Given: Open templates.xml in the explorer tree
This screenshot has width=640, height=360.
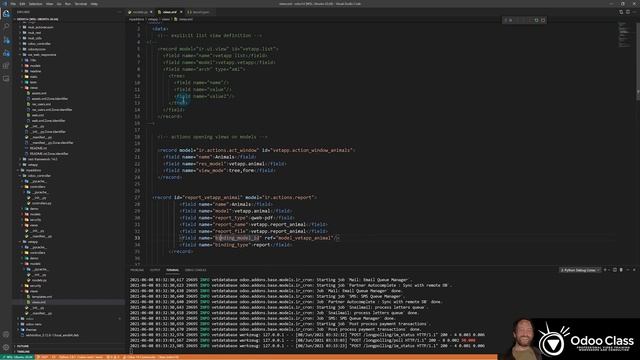Looking at the screenshot, I should [42, 297].
